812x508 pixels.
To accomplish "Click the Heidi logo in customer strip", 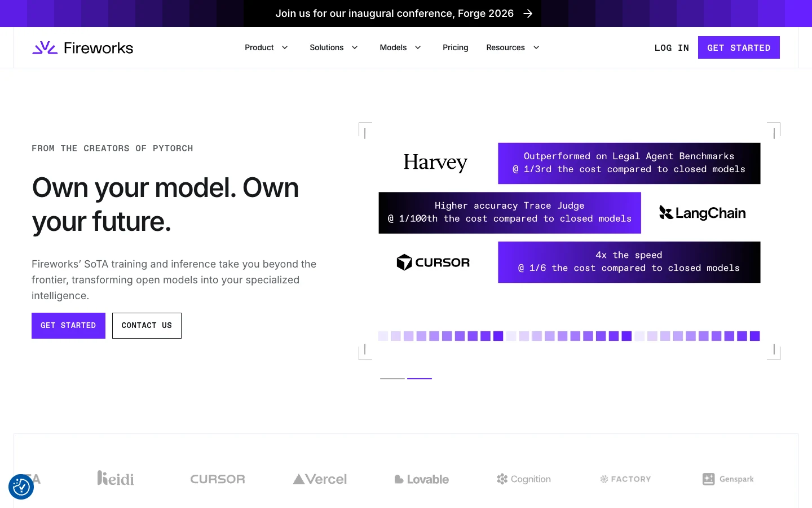I will pos(116,478).
